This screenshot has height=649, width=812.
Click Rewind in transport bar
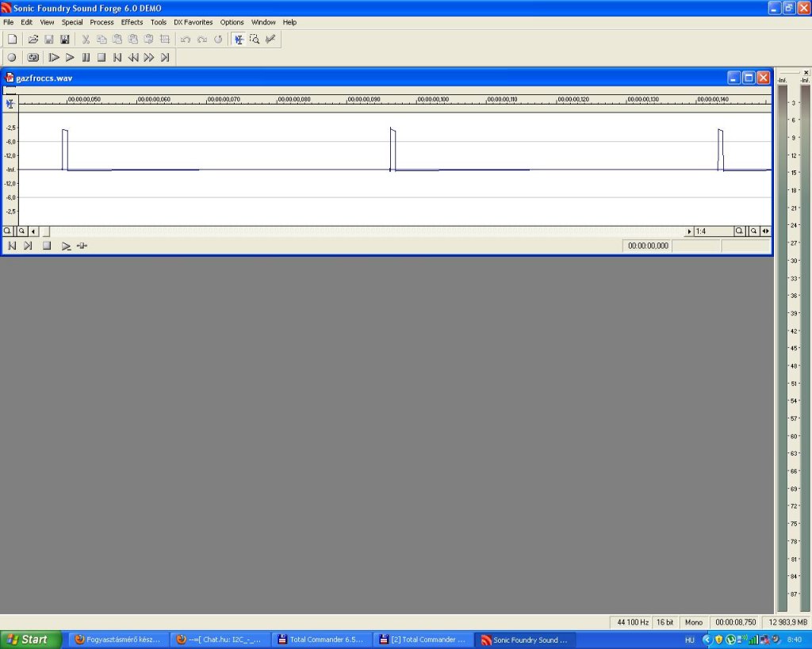133,57
